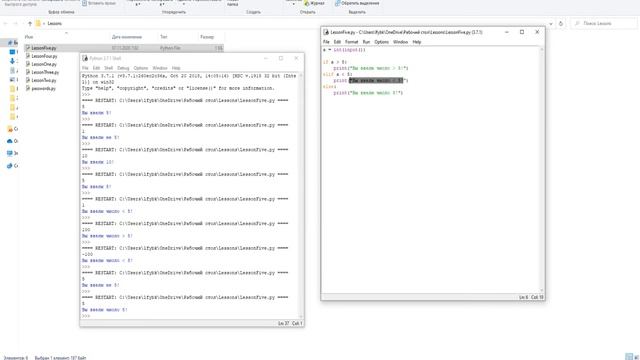Click the paste shortcut ribbon button

98,3
